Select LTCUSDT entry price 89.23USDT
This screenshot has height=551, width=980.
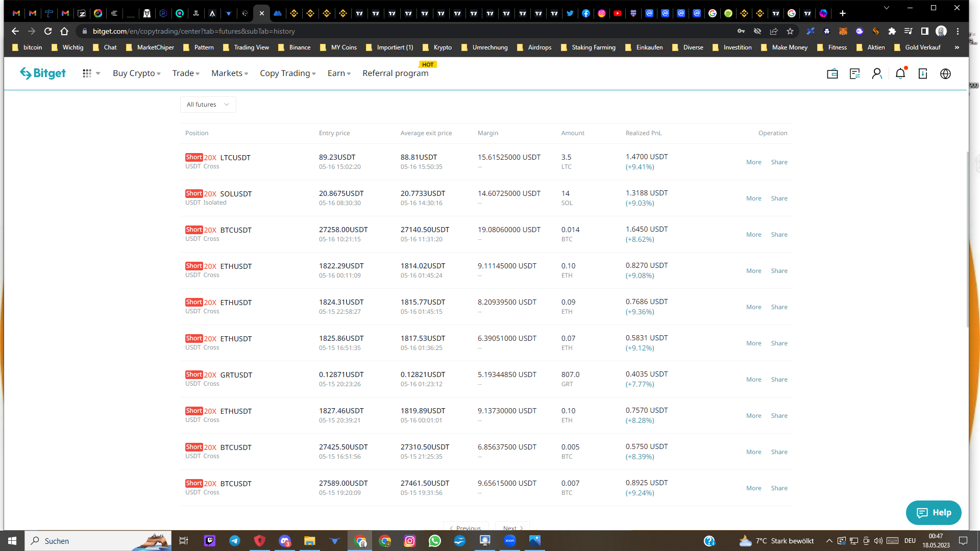click(x=337, y=157)
